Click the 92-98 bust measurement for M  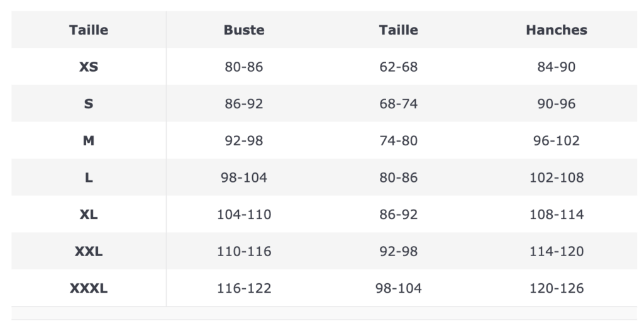(x=243, y=140)
